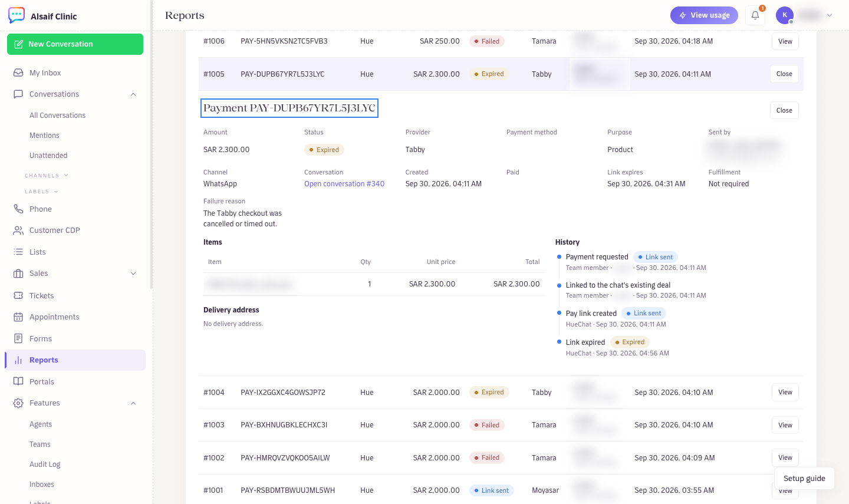Viewport: 849px width, 504px height.
Task: Click the Payment PAY-DUPB67YR7L5J3LYC heading
Action: tap(289, 108)
